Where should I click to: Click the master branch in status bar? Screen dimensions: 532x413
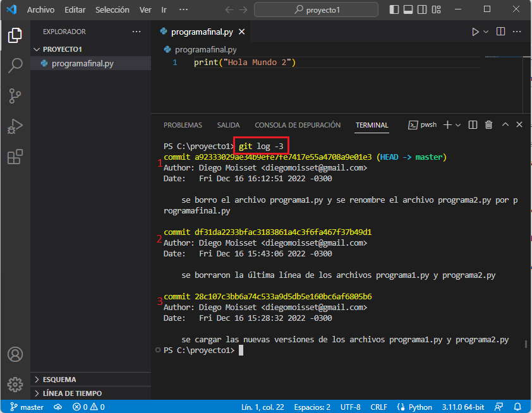pos(27,407)
